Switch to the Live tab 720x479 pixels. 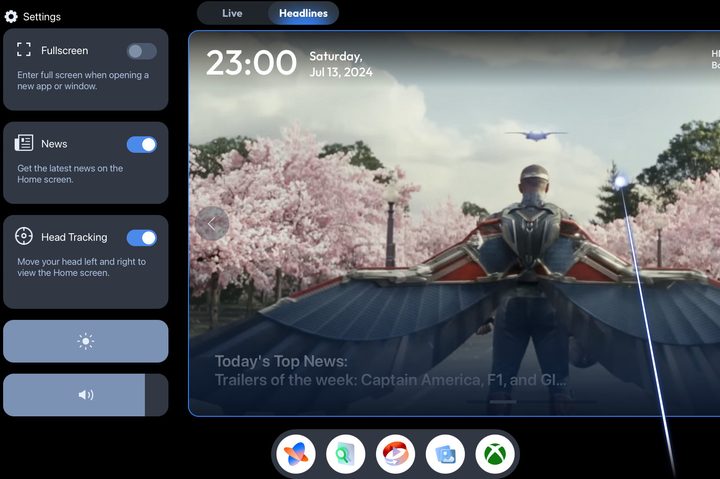pyautogui.click(x=232, y=13)
